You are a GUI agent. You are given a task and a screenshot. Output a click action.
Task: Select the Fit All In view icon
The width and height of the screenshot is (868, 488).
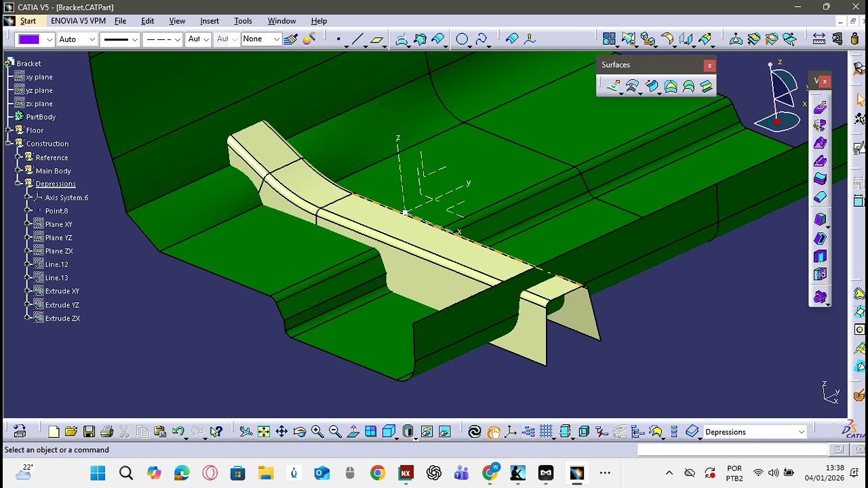[264, 432]
